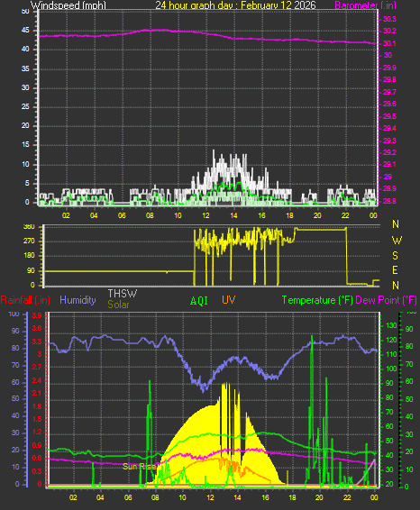Click the 28.8 barometer scale value
420x510 pixels.
389,201
